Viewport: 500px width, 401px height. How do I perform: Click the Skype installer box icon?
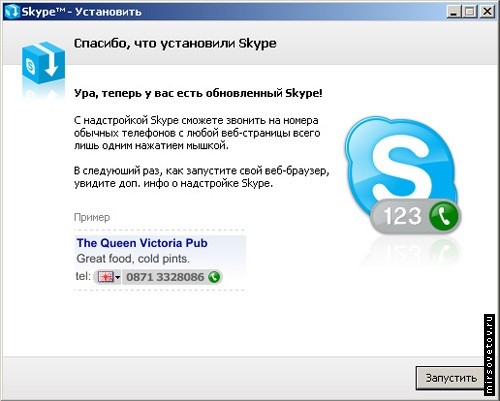[43, 63]
